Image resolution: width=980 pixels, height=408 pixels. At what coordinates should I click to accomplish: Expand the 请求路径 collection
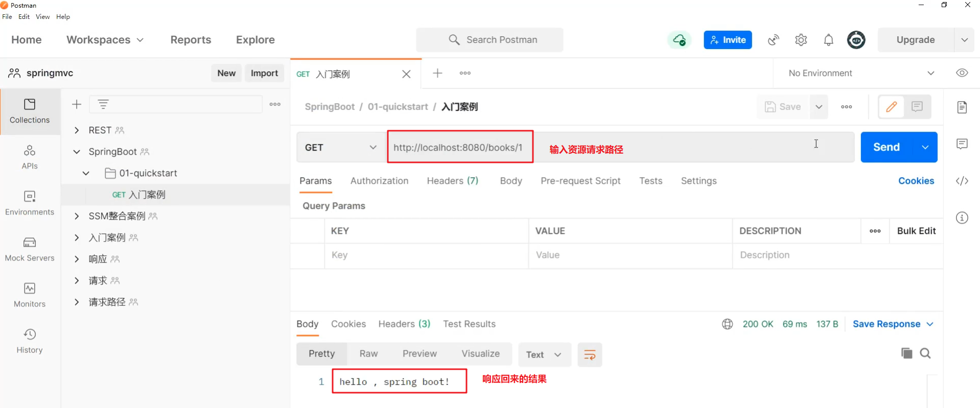coord(77,302)
